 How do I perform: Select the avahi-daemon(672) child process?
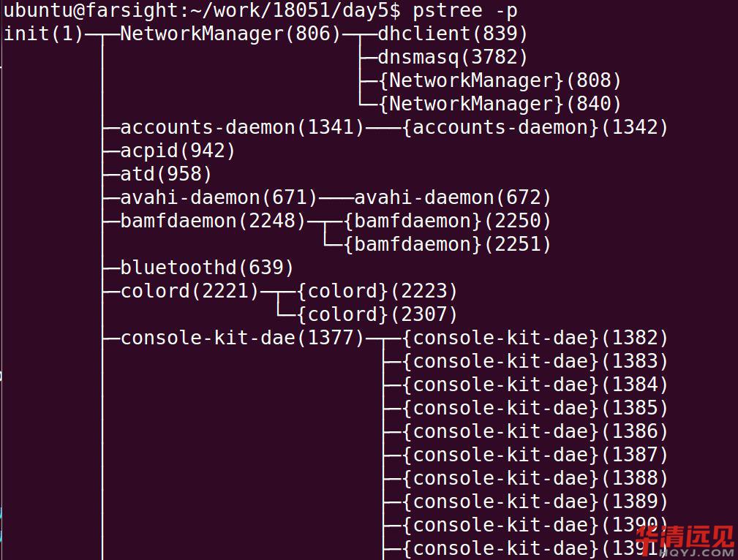pos(453,197)
